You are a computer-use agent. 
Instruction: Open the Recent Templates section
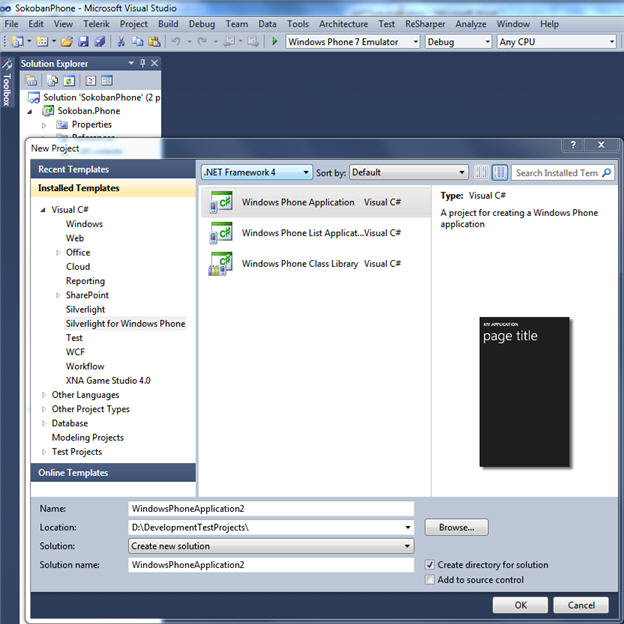(x=113, y=169)
